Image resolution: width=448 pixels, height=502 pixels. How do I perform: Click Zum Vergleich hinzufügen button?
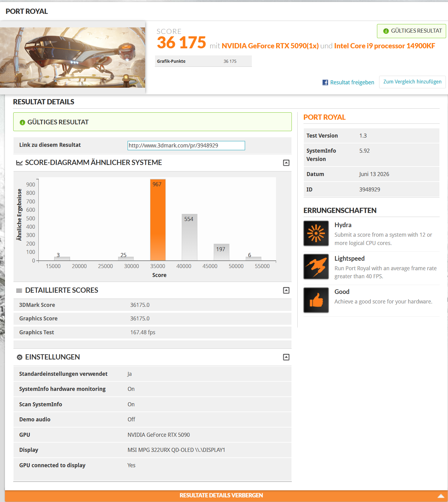click(412, 82)
